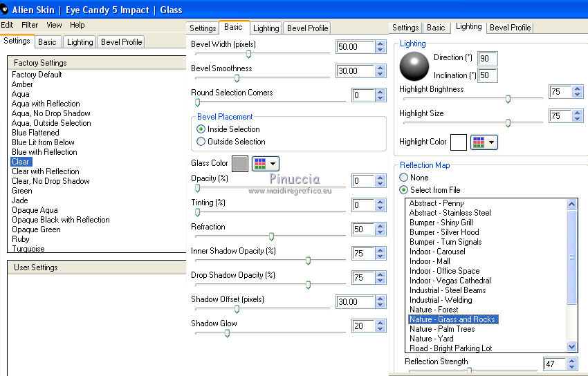Click the gray Glass Color swatch
The height and width of the screenshot is (376, 588).
tap(240, 164)
